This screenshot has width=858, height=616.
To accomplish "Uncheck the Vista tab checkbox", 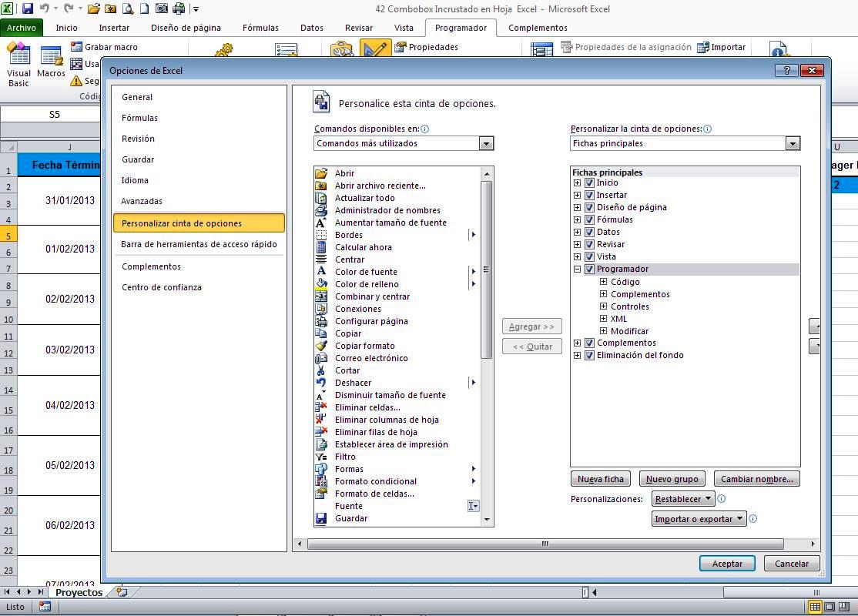I will click(589, 256).
